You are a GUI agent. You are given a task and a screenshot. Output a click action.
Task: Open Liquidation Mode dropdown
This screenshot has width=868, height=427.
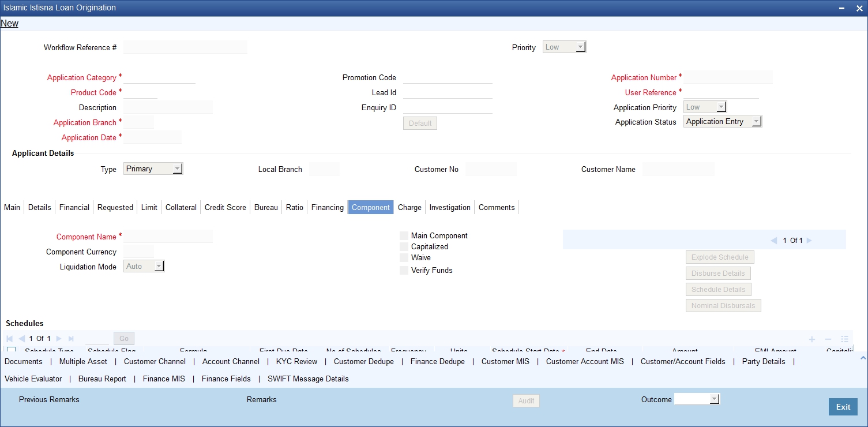pyautogui.click(x=144, y=266)
